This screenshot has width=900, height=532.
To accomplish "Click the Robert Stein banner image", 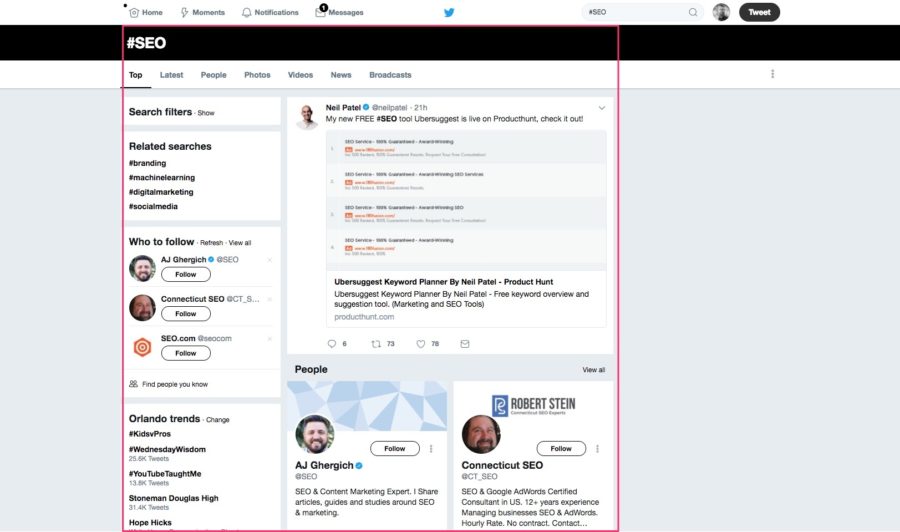I will [533, 405].
